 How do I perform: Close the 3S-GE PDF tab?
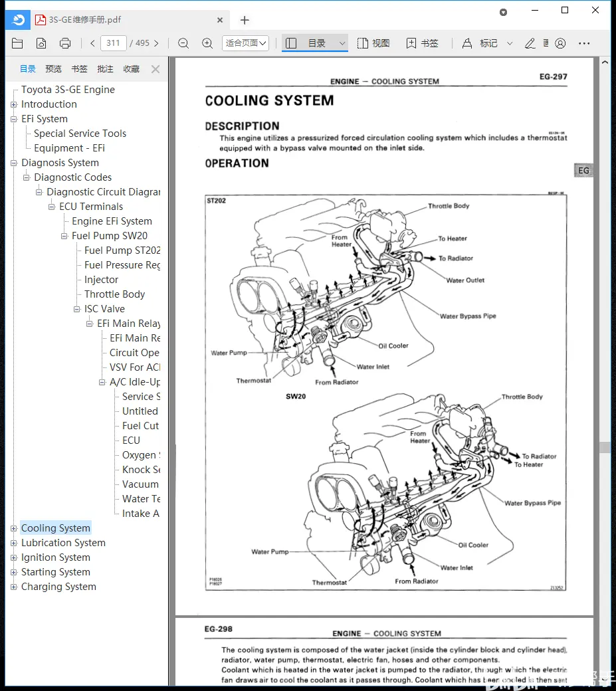pos(220,20)
